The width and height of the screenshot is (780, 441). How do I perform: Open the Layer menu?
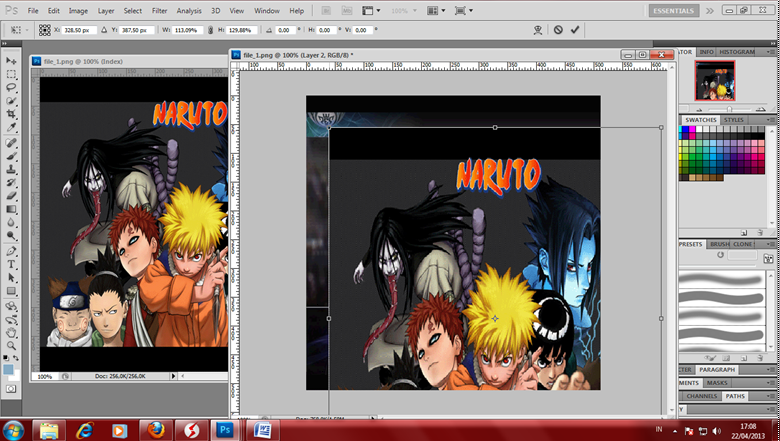[105, 10]
